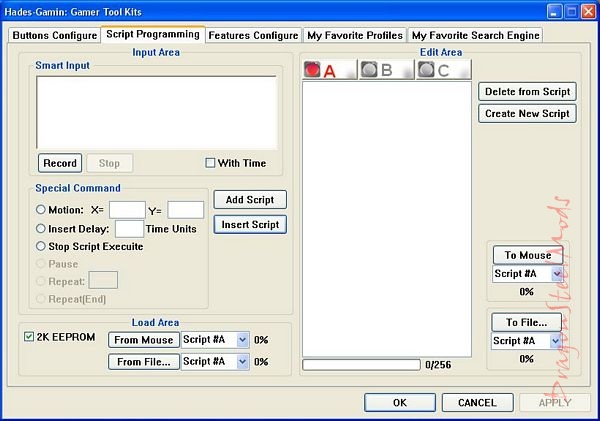Viewport: 600px width, 421px height.
Task: Choose the Insert Delay radio option
Action: tap(41, 228)
